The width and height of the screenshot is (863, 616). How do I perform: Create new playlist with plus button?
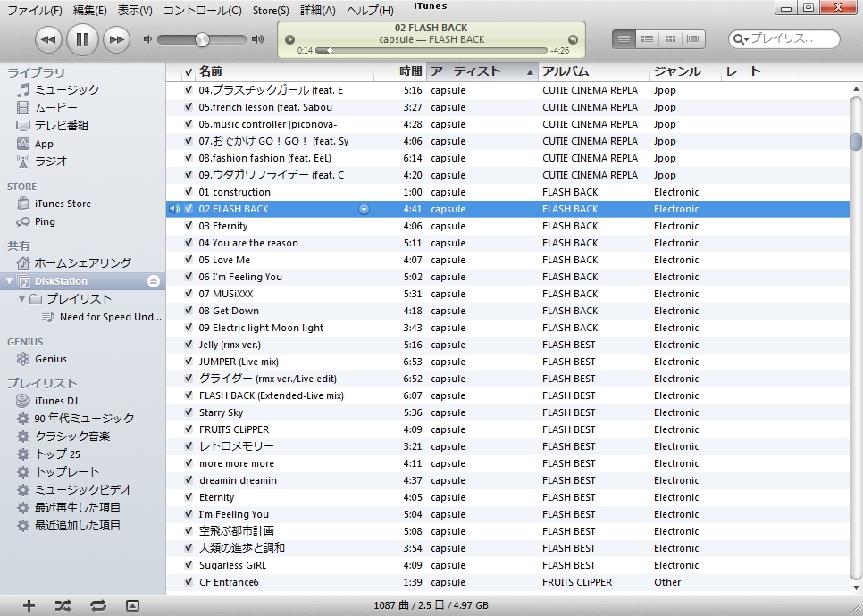coord(29,605)
